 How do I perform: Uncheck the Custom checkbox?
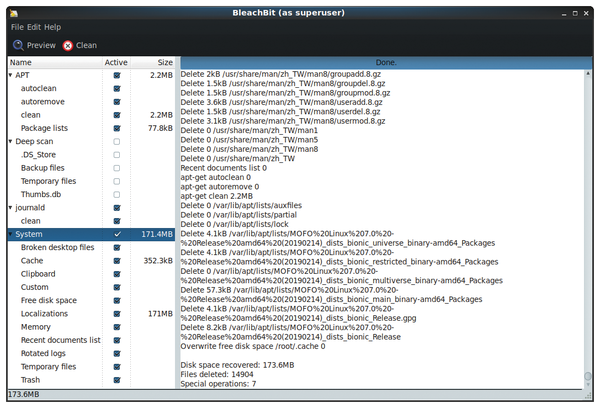(x=117, y=287)
